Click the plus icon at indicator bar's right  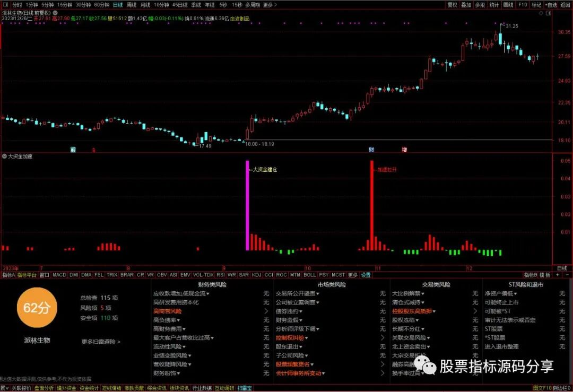pyautogui.click(x=557, y=275)
